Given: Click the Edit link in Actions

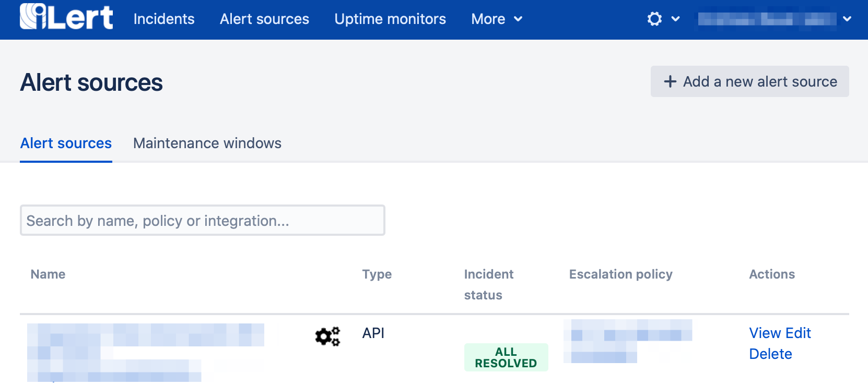Looking at the screenshot, I should click(798, 333).
